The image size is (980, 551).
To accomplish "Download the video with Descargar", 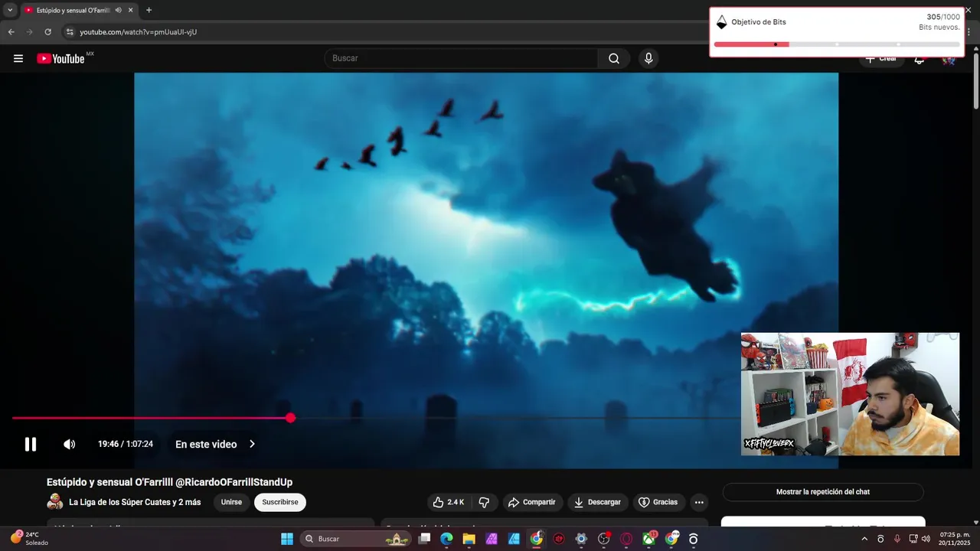I will [x=597, y=502].
